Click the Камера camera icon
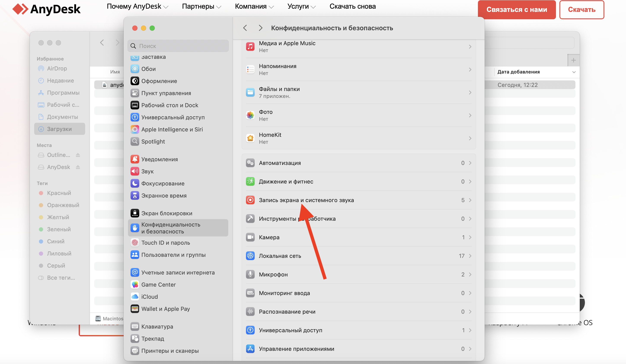The image size is (626, 364). 250,238
